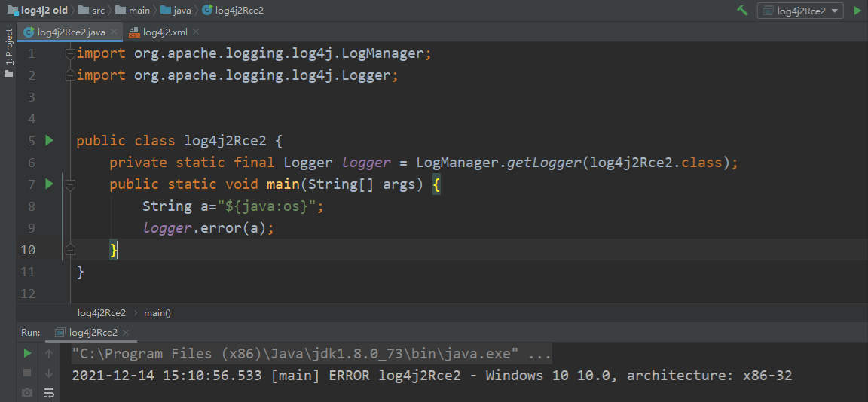Open the log4j2Rce2 run configuration dropdown
This screenshot has width=868, height=402.
(x=800, y=11)
